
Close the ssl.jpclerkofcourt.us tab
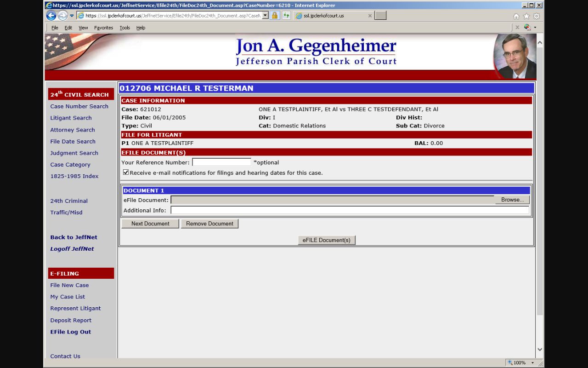click(x=370, y=16)
